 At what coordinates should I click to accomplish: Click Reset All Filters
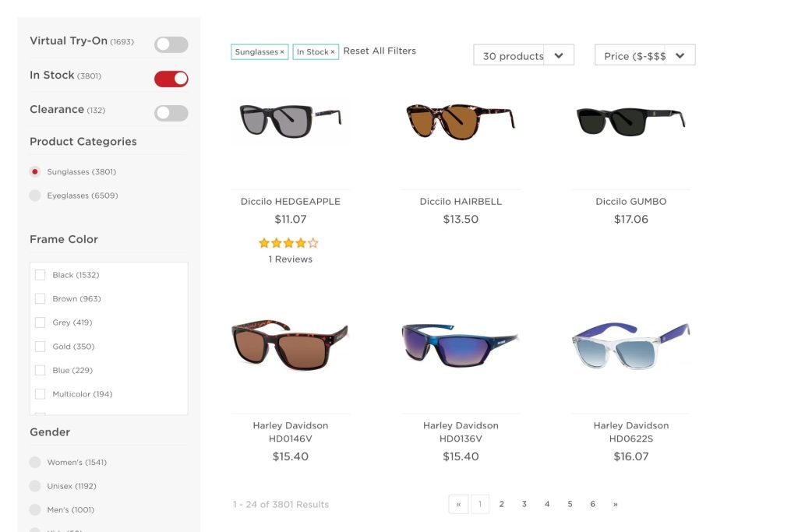pyautogui.click(x=380, y=51)
